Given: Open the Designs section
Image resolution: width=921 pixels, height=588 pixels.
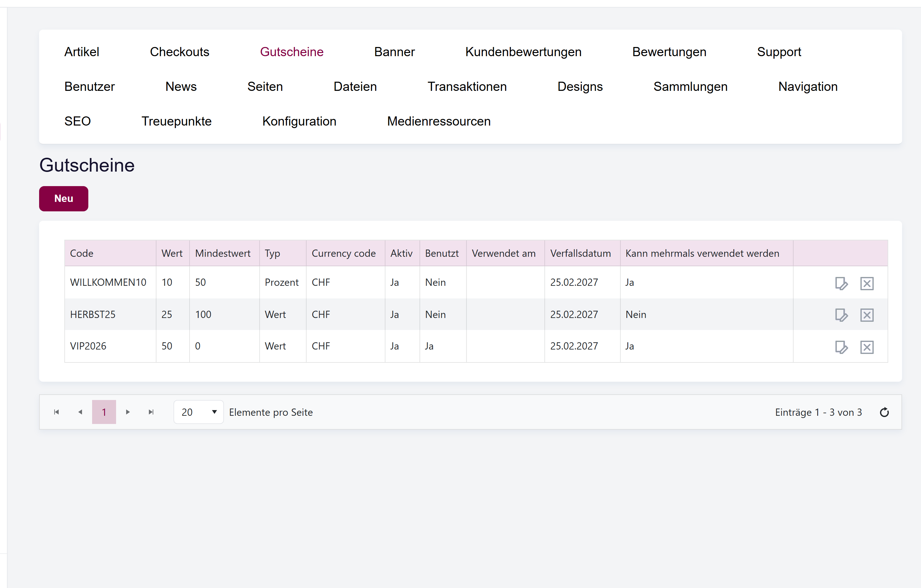Looking at the screenshot, I should (580, 86).
